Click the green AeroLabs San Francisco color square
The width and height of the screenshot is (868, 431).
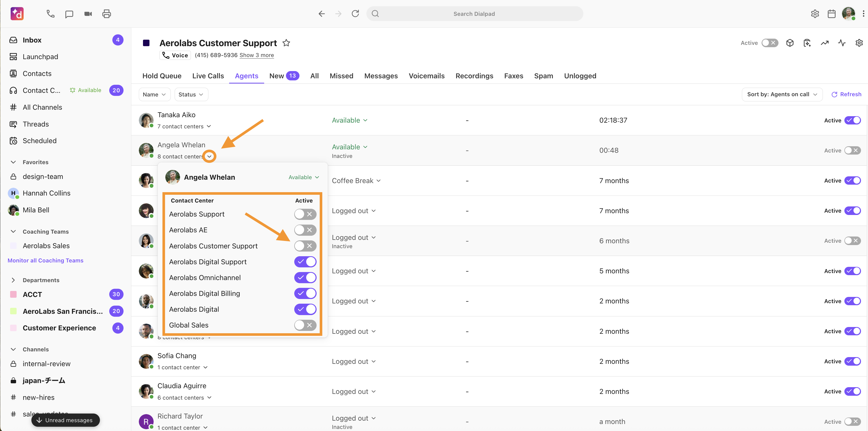(x=13, y=311)
